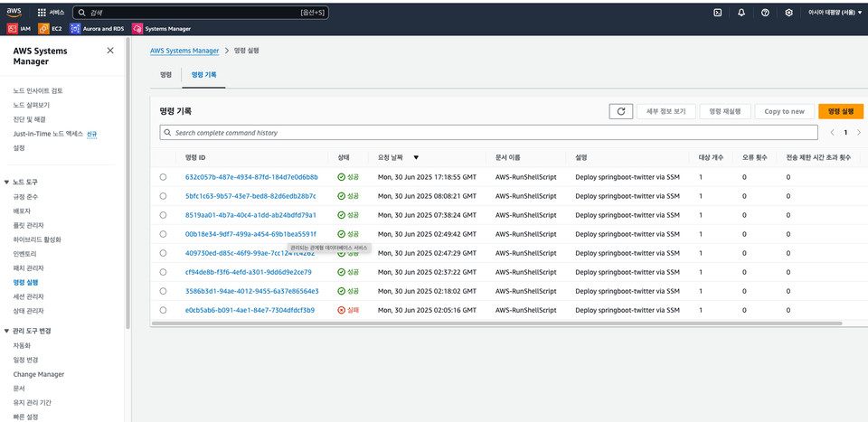The height and width of the screenshot is (422, 868).
Task: Select radio for command 8519aa01
Action: coord(163,214)
